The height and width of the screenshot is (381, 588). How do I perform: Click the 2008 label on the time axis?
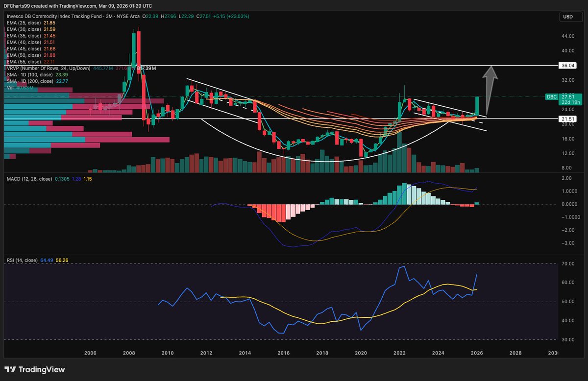point(129,353)
